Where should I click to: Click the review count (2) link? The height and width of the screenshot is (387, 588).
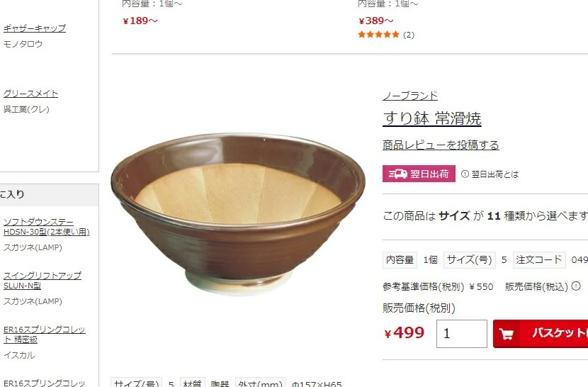[409, 35]
